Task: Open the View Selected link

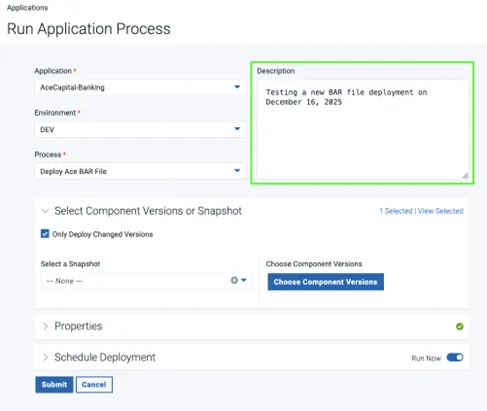Action: pyautogui.click(x=440, y=211)
